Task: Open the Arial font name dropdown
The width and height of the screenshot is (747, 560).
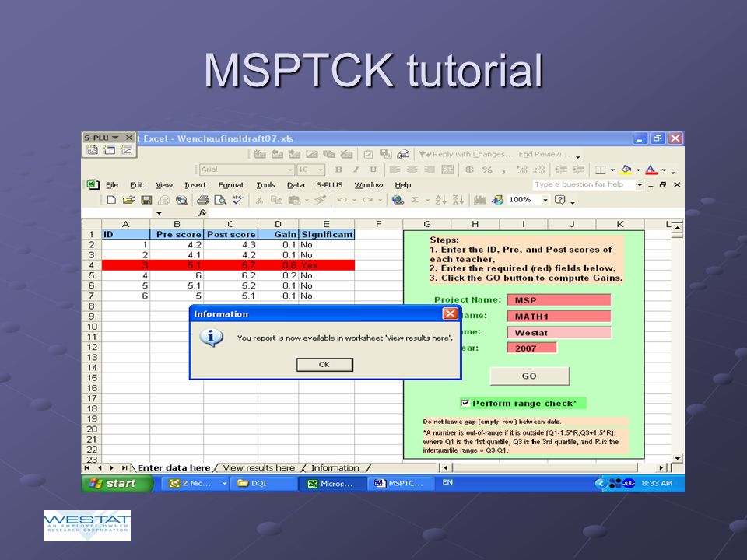Action: click(x=290, y=170)
